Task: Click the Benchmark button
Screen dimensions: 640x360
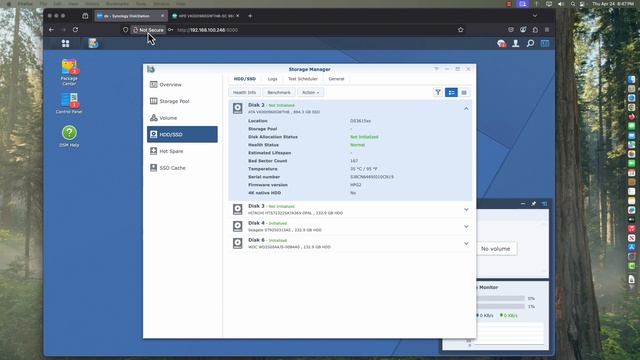Action: [x=279, y=92]
